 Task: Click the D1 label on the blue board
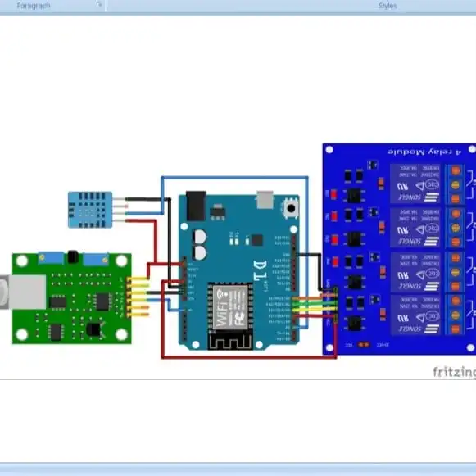261,270
